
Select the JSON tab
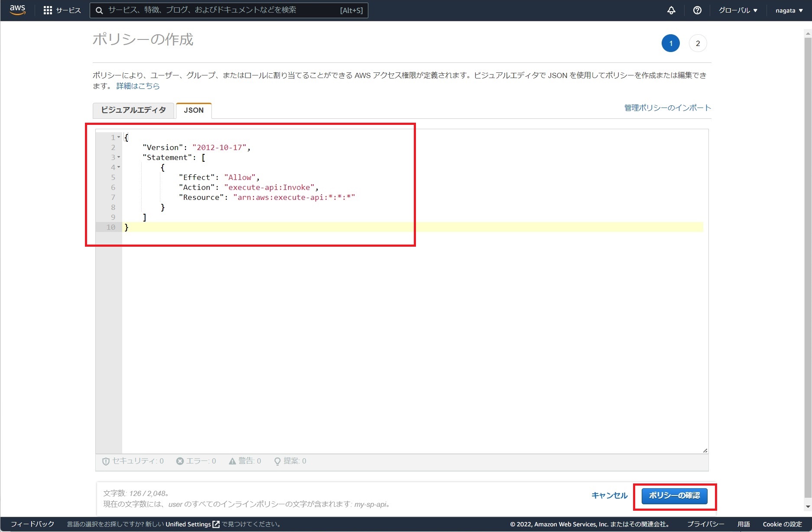(x=193, y=111)
